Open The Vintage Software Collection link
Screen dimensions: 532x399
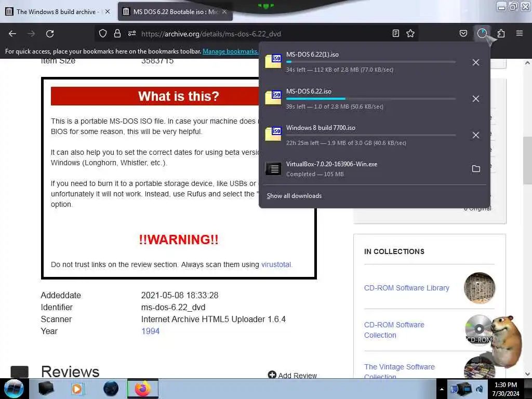400,370
